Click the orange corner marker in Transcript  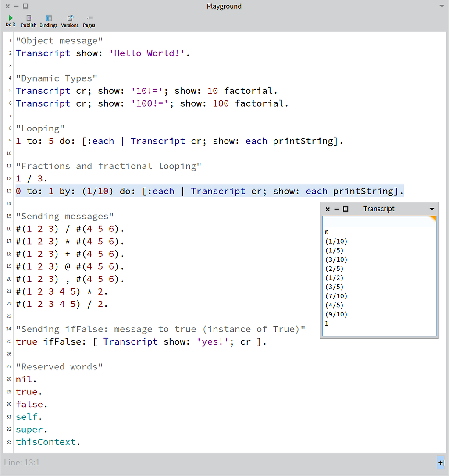[434, 219]
